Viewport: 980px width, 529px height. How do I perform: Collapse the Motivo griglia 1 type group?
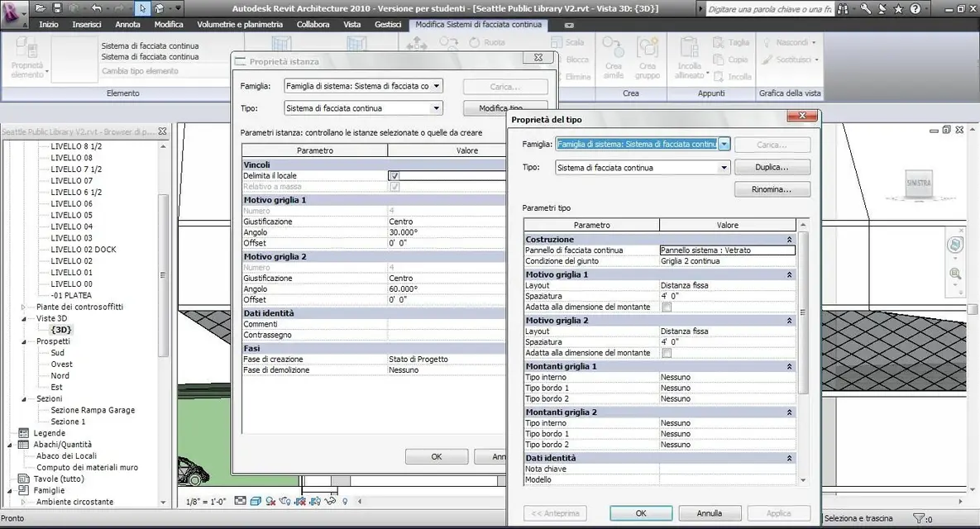(x=789, y=274)
